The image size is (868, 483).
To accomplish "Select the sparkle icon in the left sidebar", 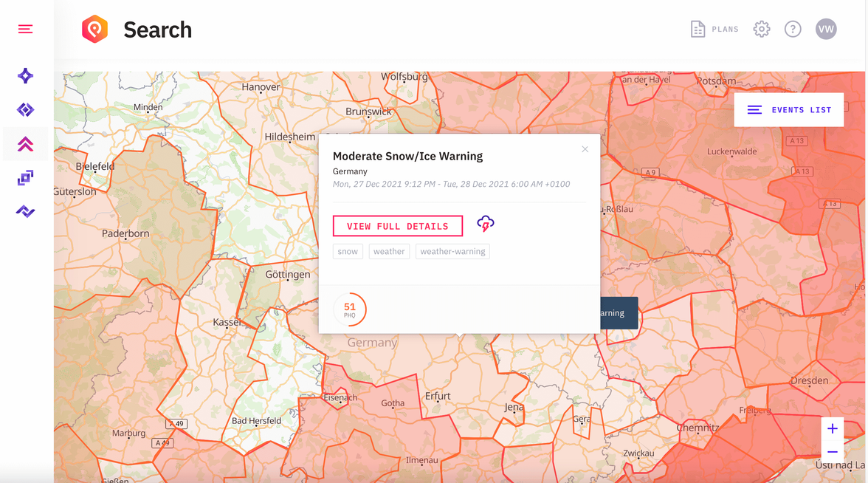I will (25, 75).
